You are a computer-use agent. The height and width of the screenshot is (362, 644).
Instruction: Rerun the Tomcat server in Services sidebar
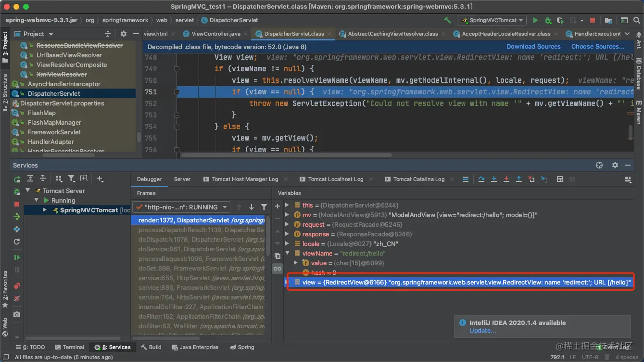coord(17,179)
